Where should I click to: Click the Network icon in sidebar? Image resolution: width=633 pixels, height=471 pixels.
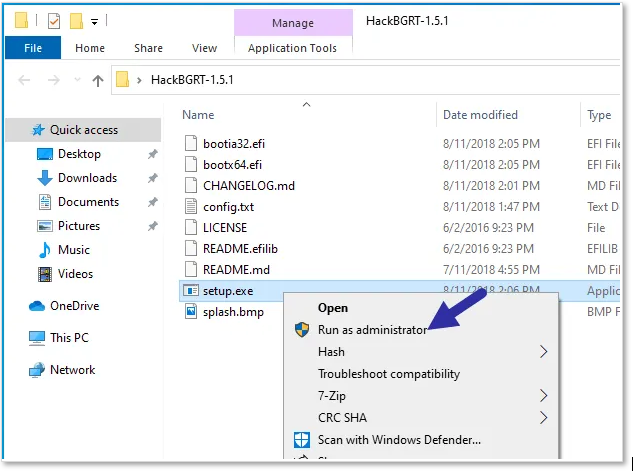pos(37,370)
